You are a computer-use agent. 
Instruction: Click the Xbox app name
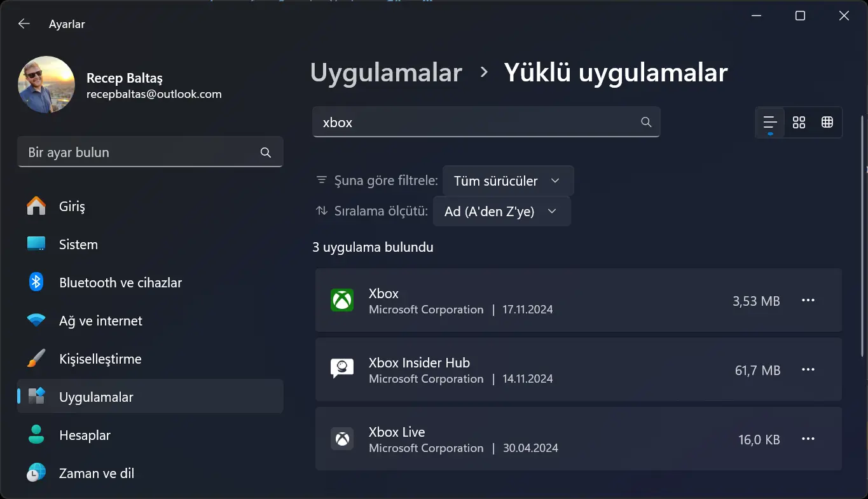pos(383,294)
